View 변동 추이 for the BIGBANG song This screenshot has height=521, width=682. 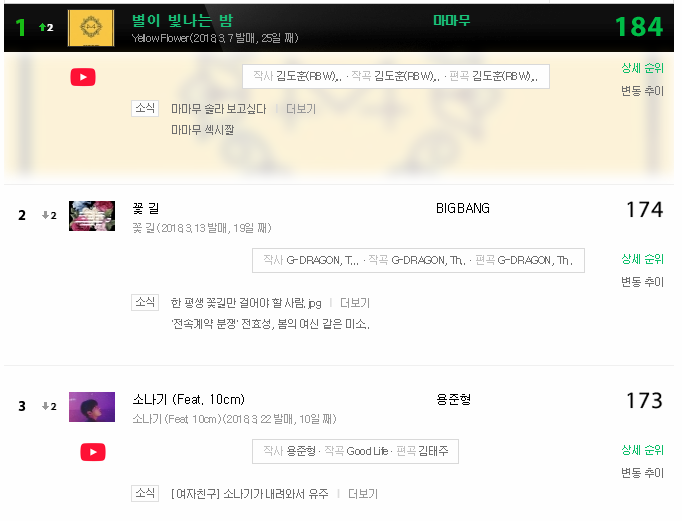coord(642,282)
